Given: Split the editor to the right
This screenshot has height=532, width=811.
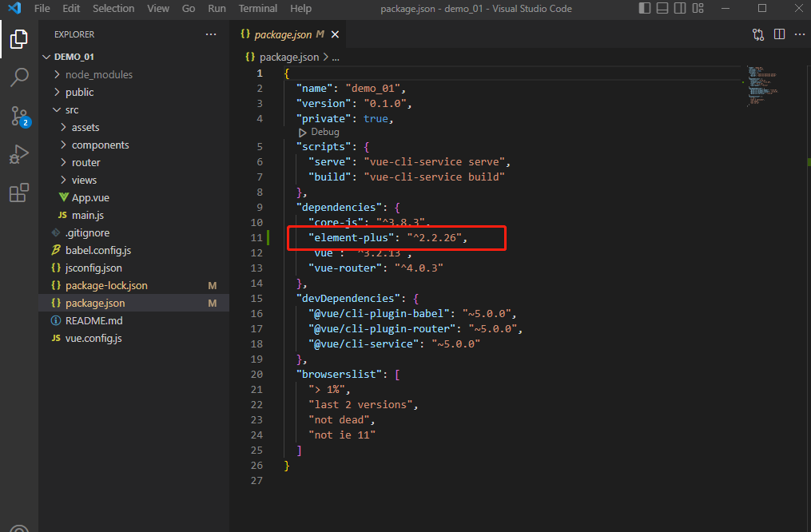Looking at the screenshot, I should tap(779, 34).
